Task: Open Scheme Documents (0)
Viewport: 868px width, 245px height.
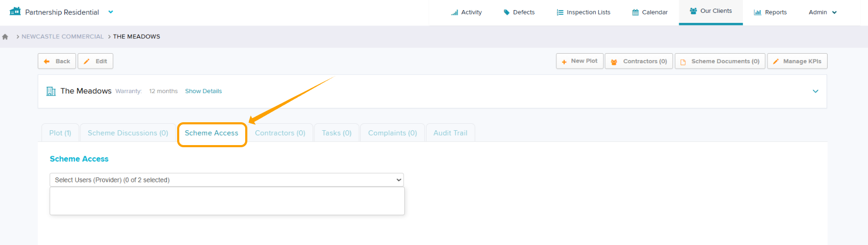Action: (x=720, y=61)
